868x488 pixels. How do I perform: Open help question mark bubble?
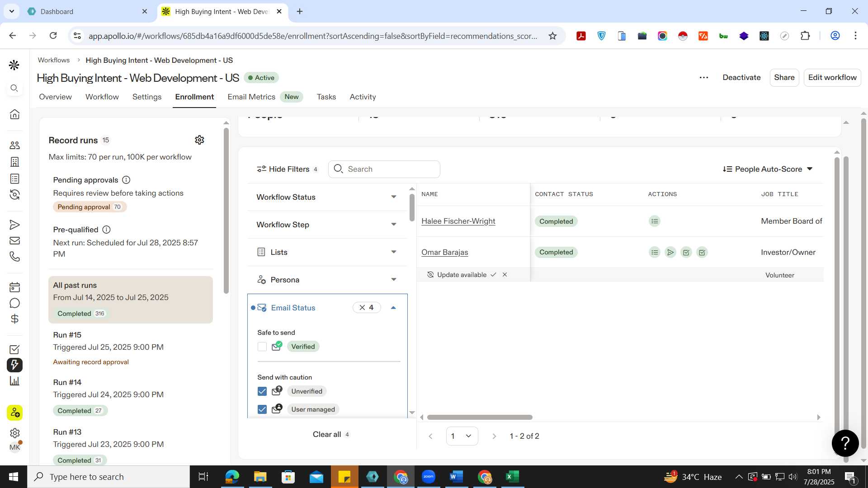click(x=845, y=443)
